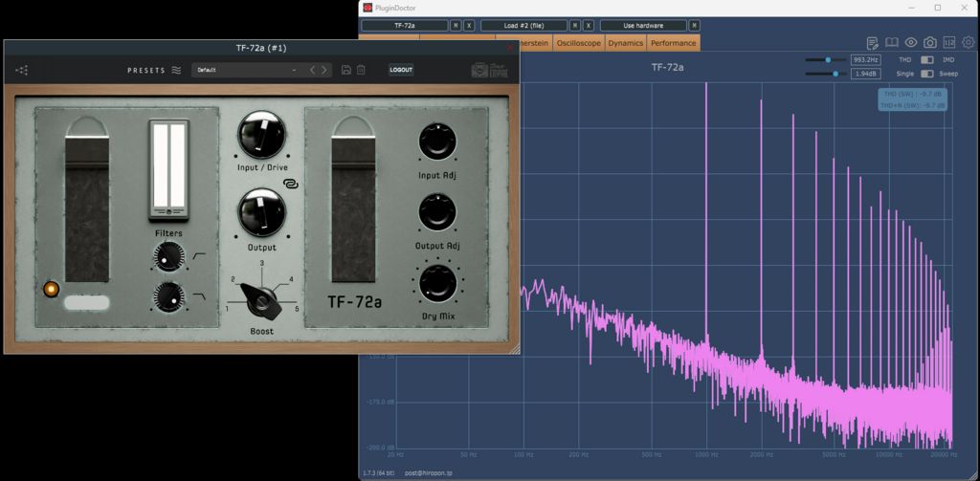
Task: Mute the Load #2 slot with M
Action: [575, 26]
